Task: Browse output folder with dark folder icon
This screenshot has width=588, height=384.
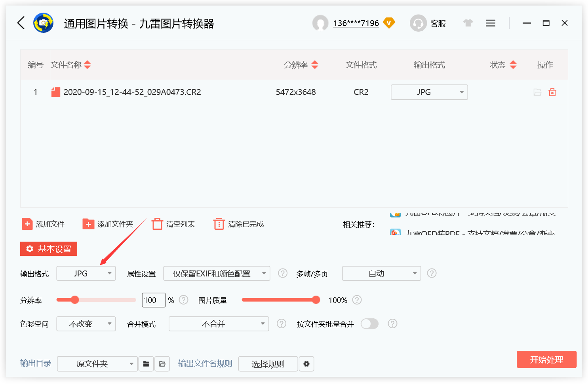Action: point(146,364)
